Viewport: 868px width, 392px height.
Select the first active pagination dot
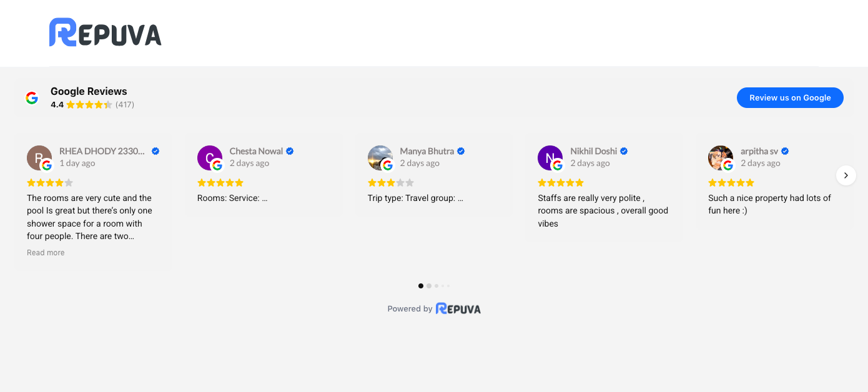tap(421, 286)
